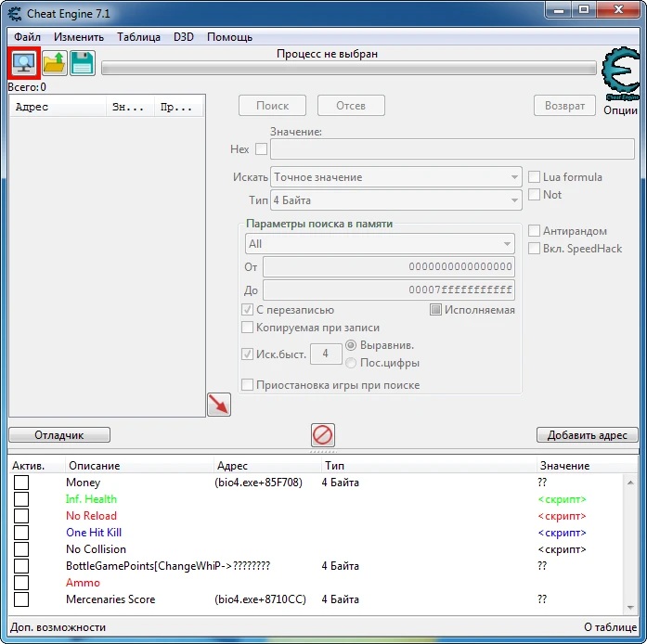Click Money address bio4.exe+85F708

coord(258,483)
